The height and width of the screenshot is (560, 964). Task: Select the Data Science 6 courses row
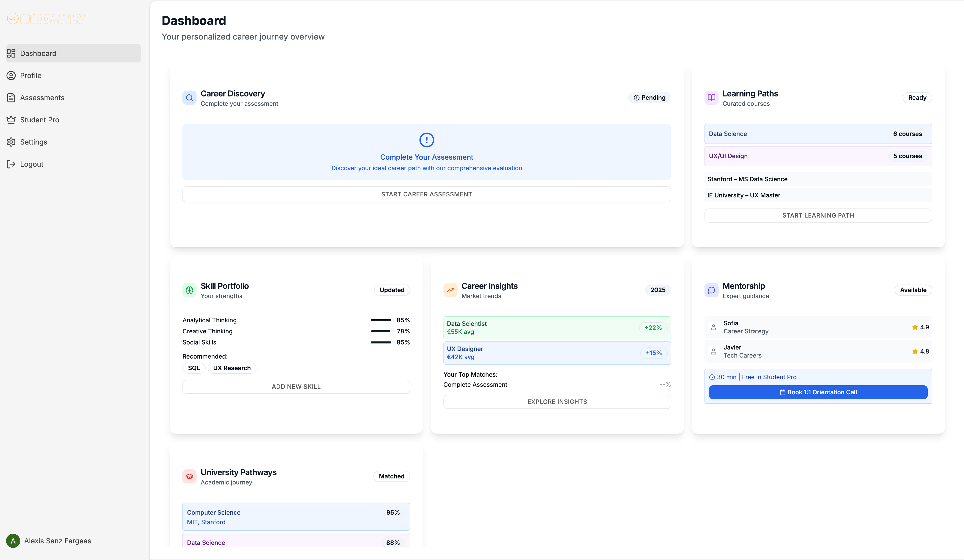[818, 134]
